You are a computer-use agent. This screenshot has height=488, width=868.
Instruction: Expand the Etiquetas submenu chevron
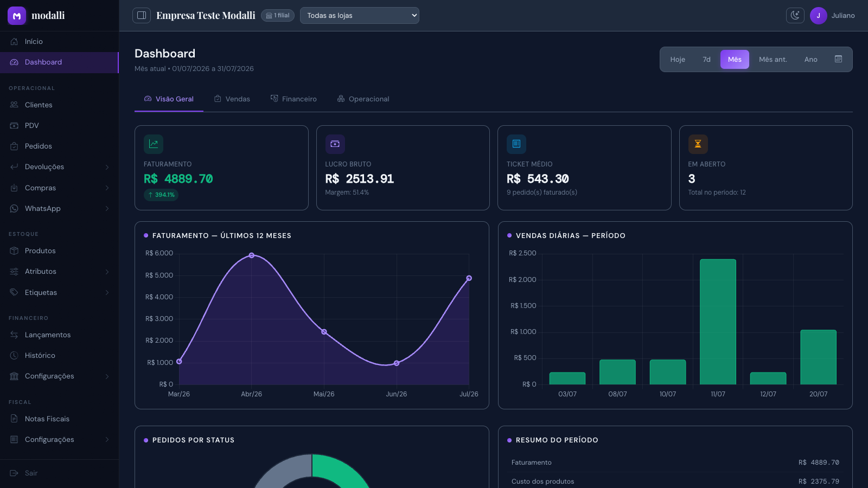point(107,292)
